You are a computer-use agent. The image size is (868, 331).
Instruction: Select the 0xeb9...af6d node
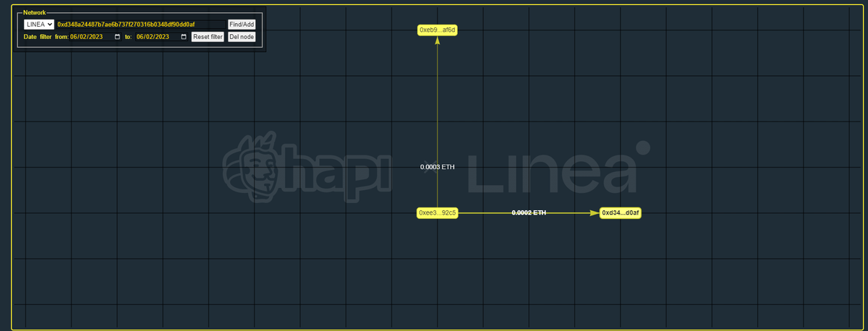pos(438,30)
